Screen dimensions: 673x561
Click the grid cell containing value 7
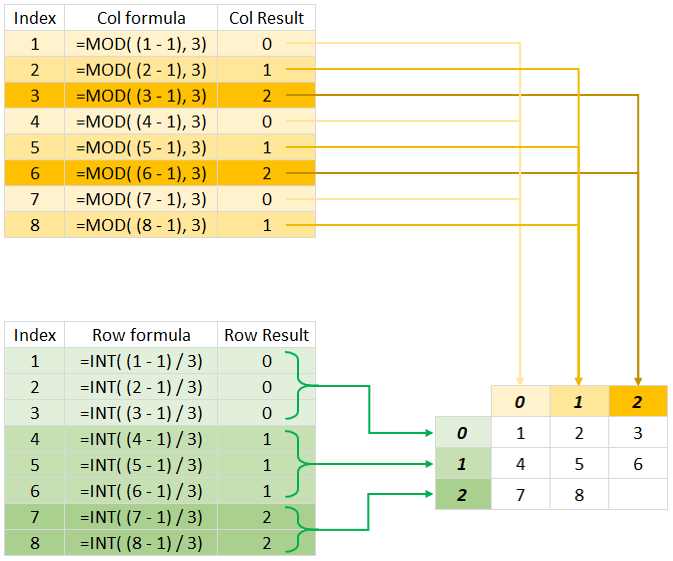click(520, 496)
